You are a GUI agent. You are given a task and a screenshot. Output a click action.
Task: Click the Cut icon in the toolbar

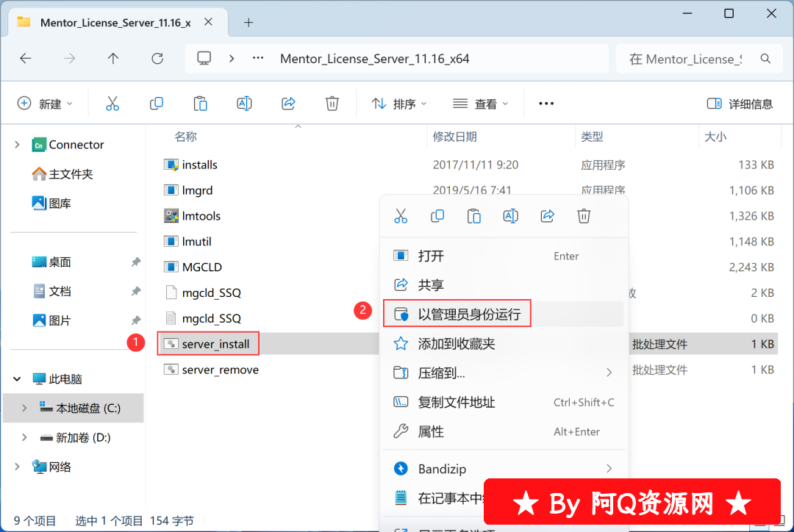pos(112,104)
